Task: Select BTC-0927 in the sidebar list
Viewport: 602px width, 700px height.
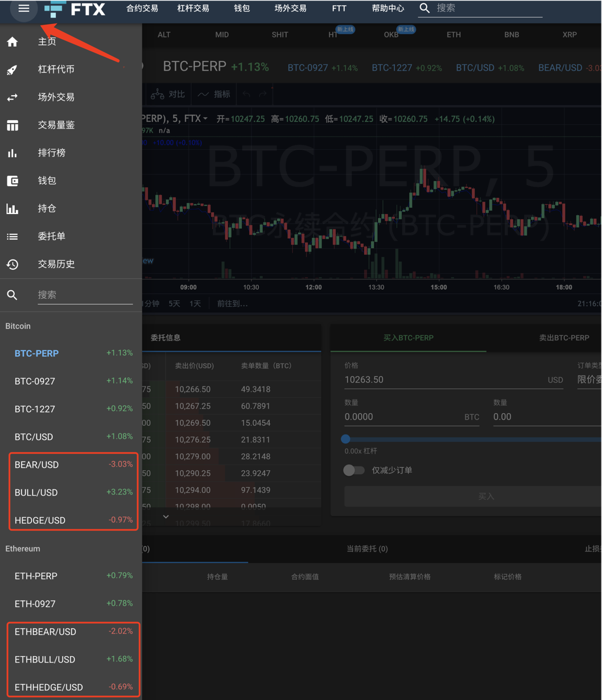Action: point(71,381)
